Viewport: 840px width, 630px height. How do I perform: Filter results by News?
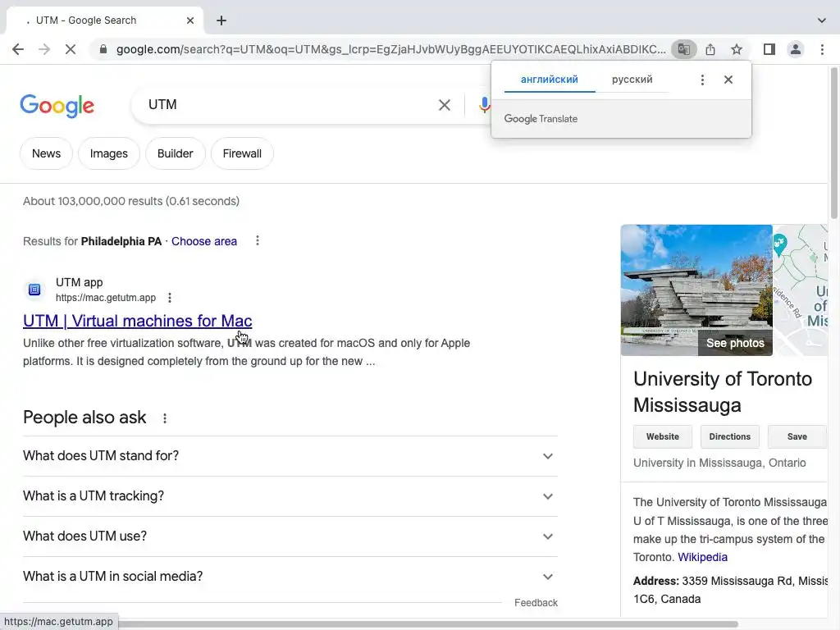(x=46, y=153)
